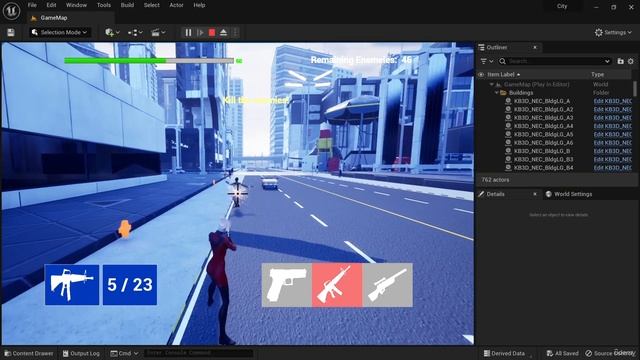This screenshot has width=640, height=360.
Task: Open the Window menu
Action: [76, 5]
